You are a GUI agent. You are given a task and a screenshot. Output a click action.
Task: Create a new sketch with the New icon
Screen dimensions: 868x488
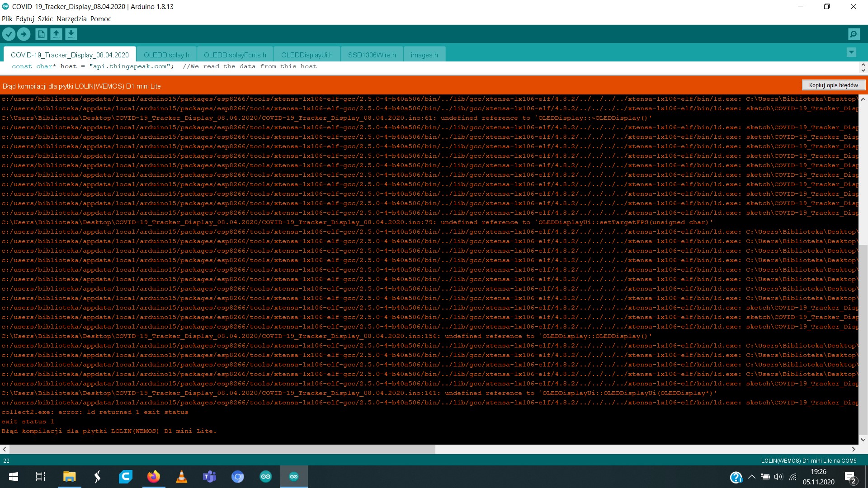pos(41,34)
